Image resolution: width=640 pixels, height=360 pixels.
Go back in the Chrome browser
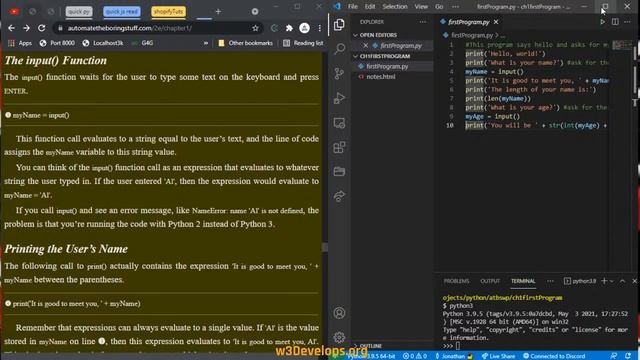click(11, 28)
